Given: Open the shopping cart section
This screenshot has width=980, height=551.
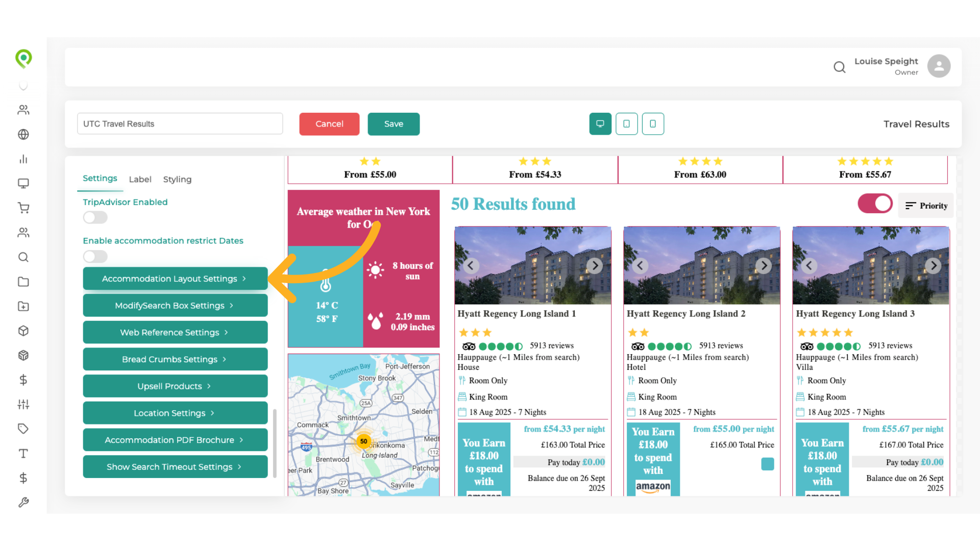Looking at the screenshot, I should click(x=23, y=208).
